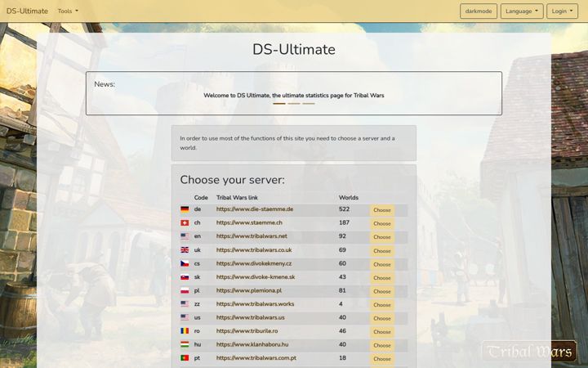Open https://www.tribalwars.works link
Viewport: 588px width, 368px height.
coord(255,303)
